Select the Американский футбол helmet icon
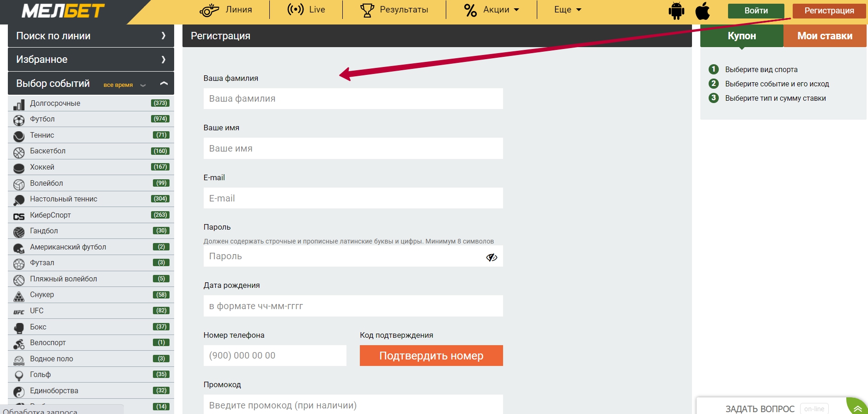Screen dimensions: 868x414 (x=19, y=248)
